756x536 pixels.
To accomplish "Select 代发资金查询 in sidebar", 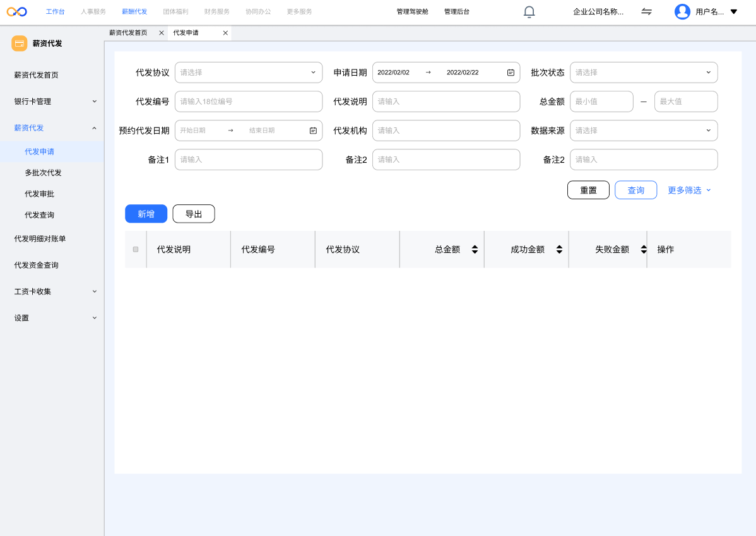I will click(36, 265).
